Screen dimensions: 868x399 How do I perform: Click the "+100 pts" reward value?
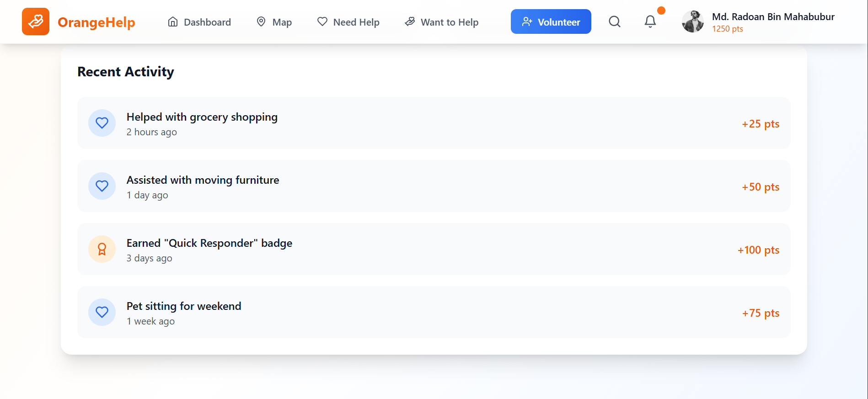click(758, 250)
